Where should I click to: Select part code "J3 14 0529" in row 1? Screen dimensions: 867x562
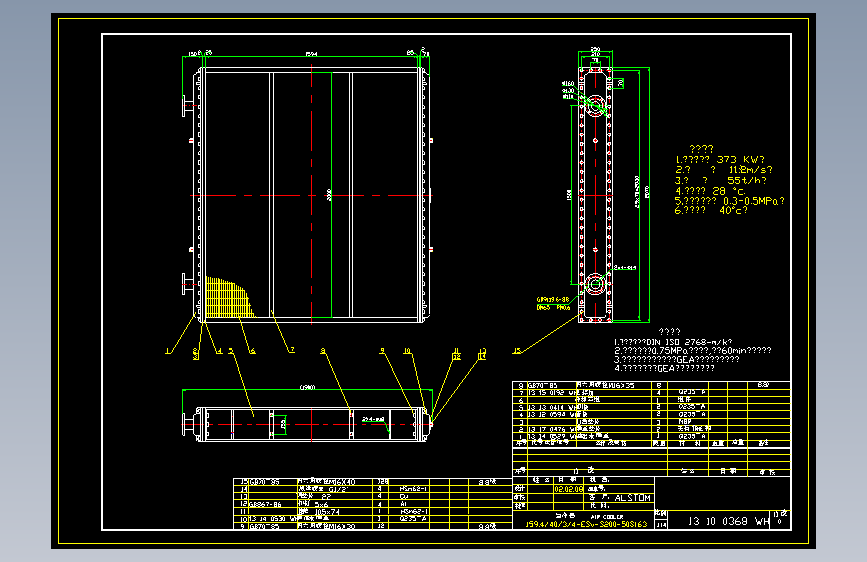[548, 436]
